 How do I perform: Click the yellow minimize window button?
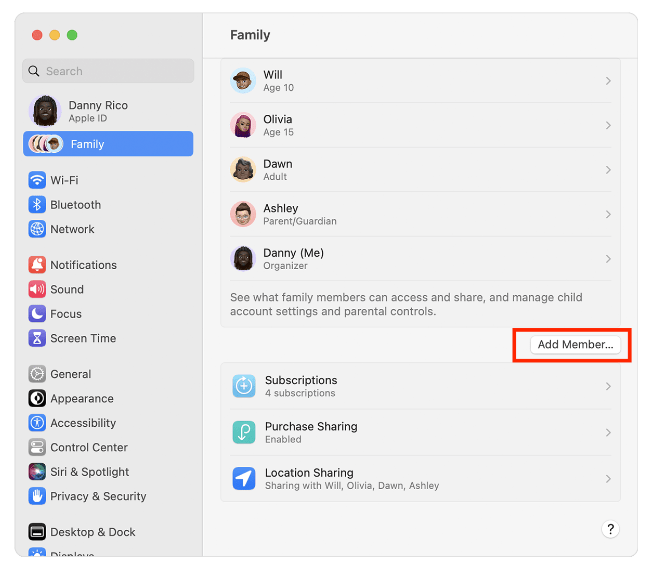(54, 35)
